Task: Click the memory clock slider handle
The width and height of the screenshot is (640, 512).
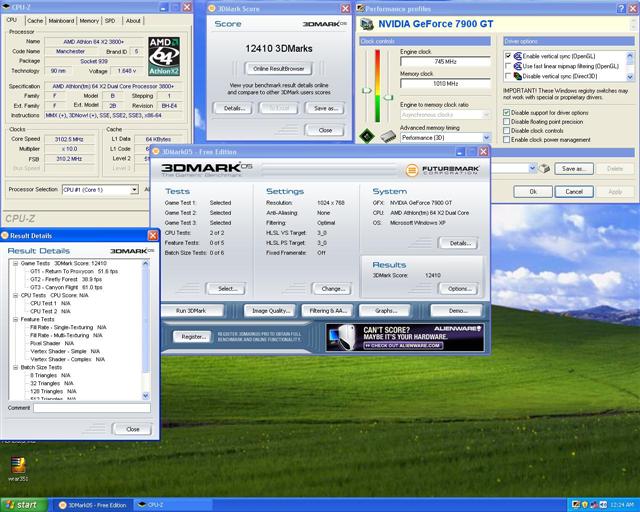Action: coord(388,98)
